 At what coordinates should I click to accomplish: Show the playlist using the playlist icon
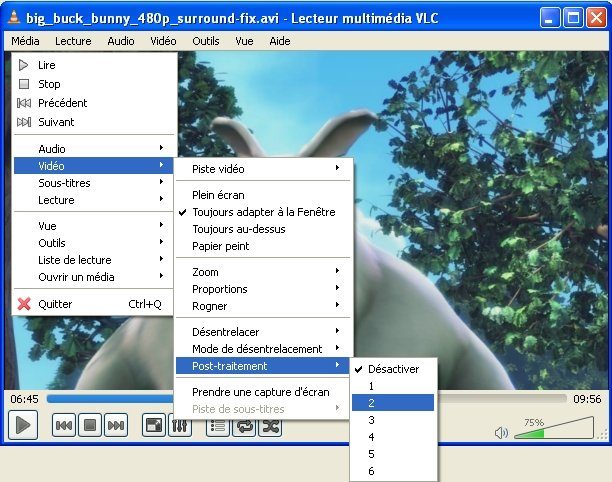point(217,426)
